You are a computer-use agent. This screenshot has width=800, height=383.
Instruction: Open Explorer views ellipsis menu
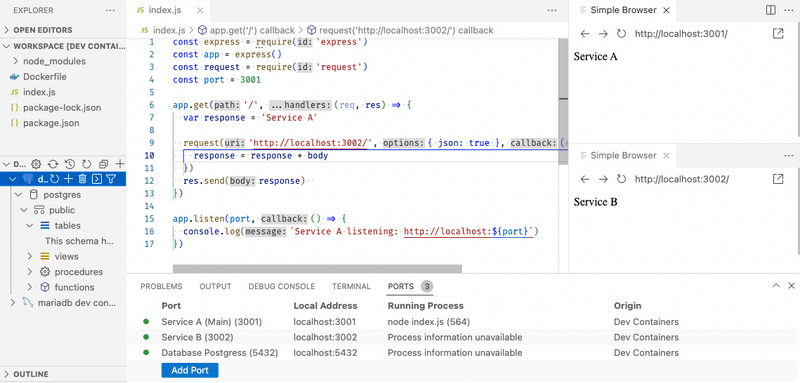(110, 10)
